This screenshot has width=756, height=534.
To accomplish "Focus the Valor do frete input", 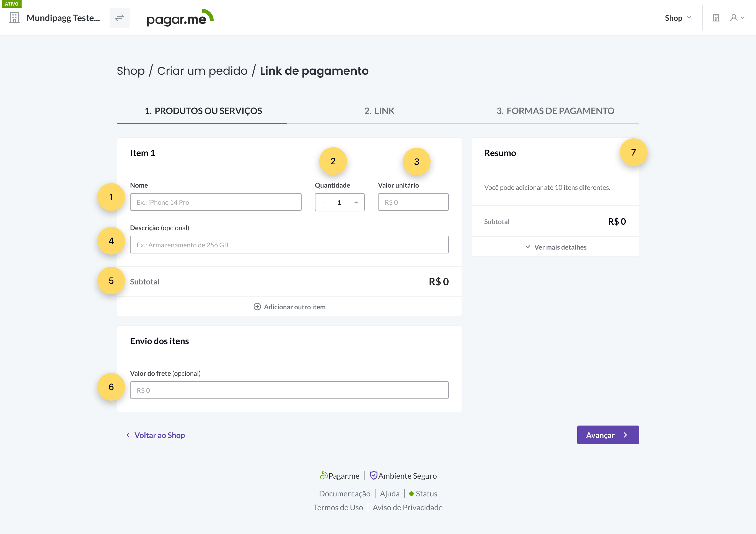I will [x=289, y=390].
